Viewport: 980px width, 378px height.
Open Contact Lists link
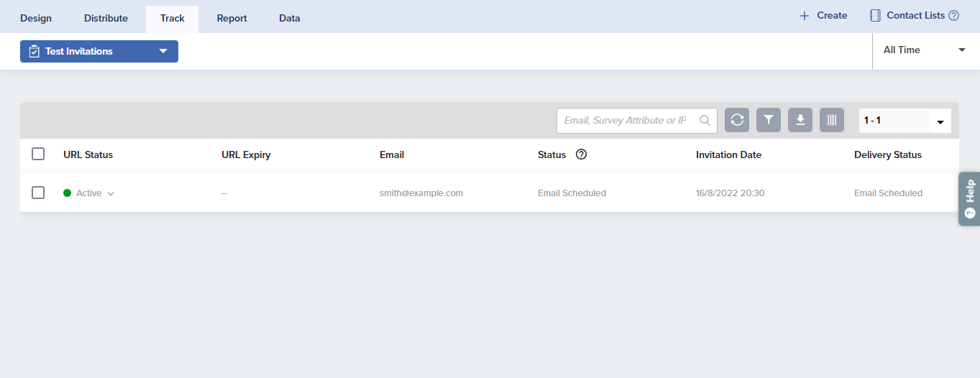pyautogui.click(x=915, y=16)
